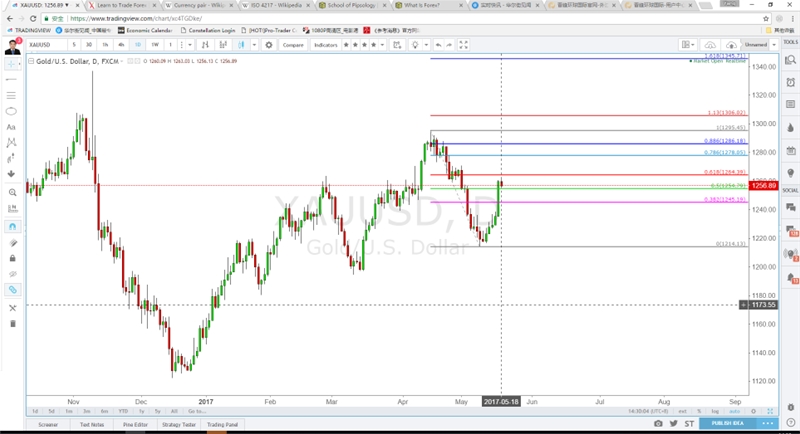This screenshot has height=434, width=800.
Task: Select the crosshair cursor tool
Action: (x=11, y=64)
